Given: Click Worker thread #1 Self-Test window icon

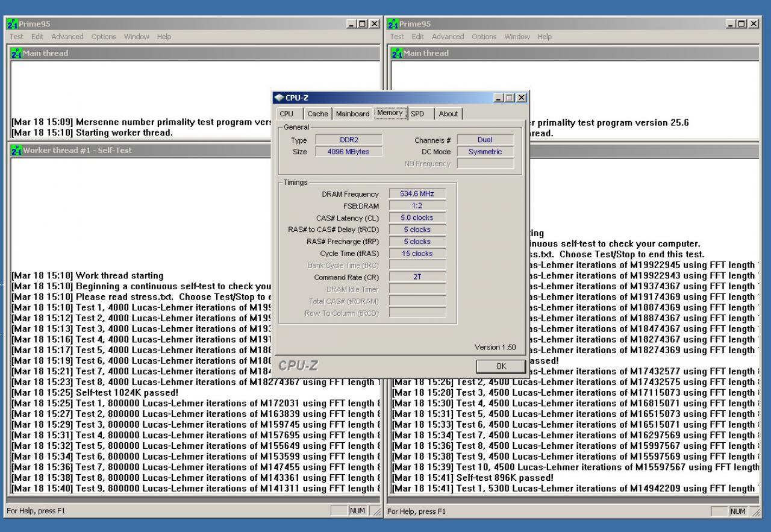Looking at the screenshot, I should tap(16, 150).
